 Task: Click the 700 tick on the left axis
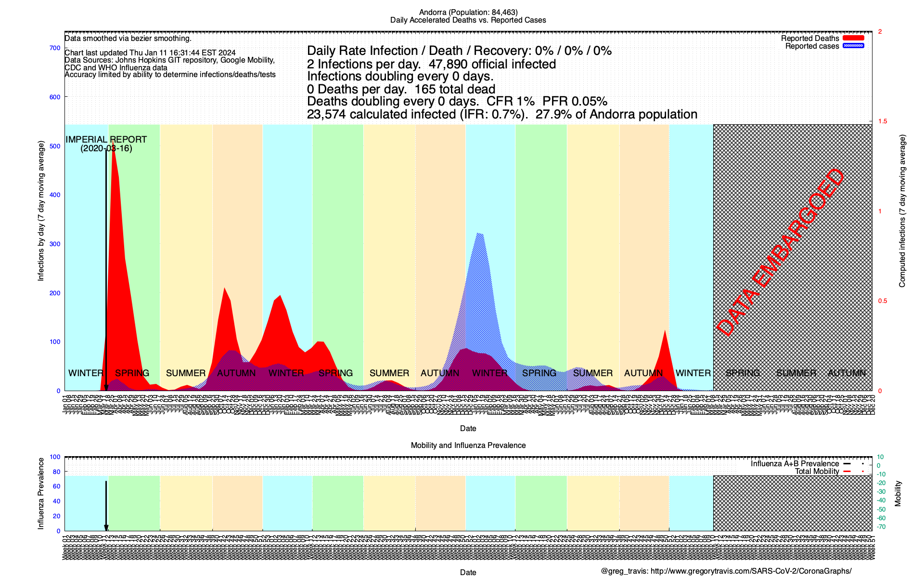coord(55,48)
